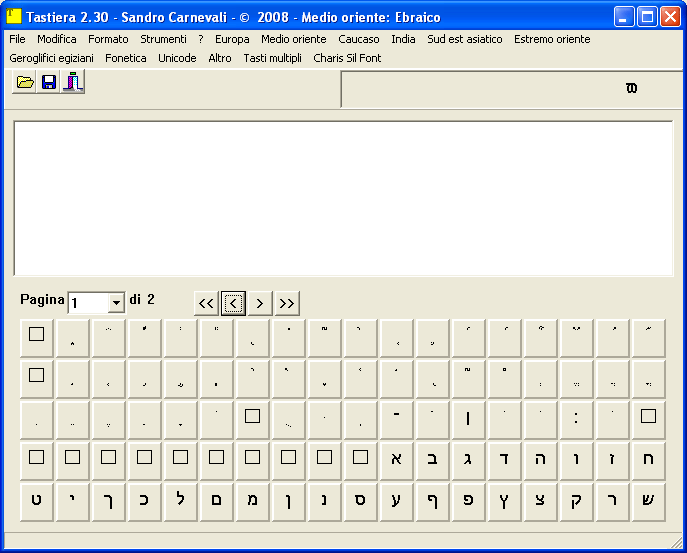The height and width of the screenshot is (553, 687).
Task: Open the Pagina page number dropdown
Action: point(116,303)
